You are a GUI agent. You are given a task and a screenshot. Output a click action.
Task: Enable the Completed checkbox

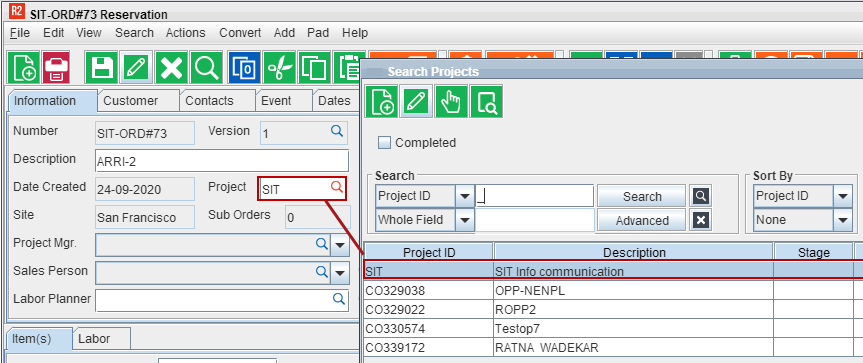[x=384, y=143]
